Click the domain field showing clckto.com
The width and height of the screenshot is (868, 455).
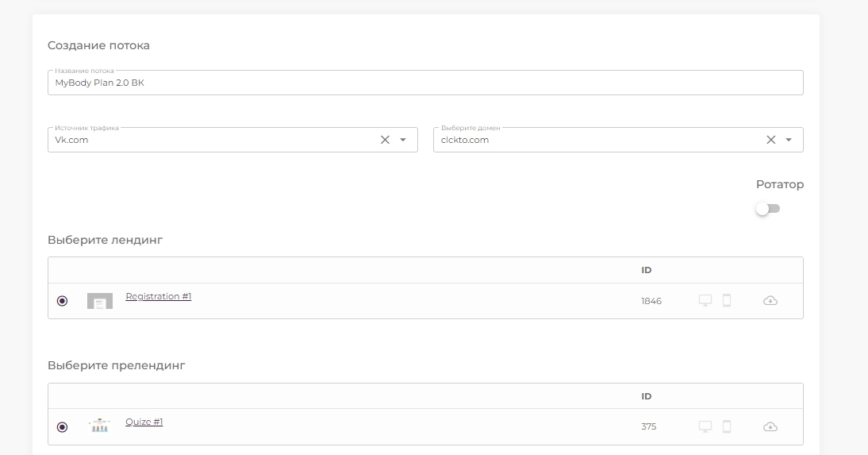[618, 140]
